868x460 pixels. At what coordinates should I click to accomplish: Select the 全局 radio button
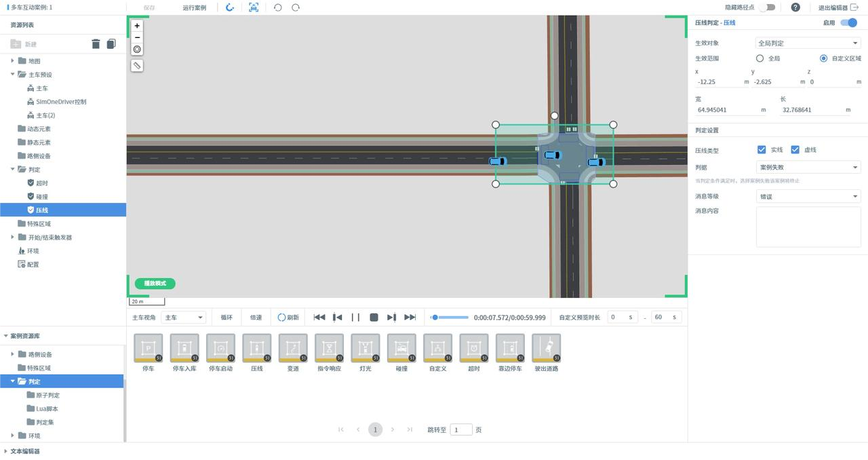click(760, 58)
